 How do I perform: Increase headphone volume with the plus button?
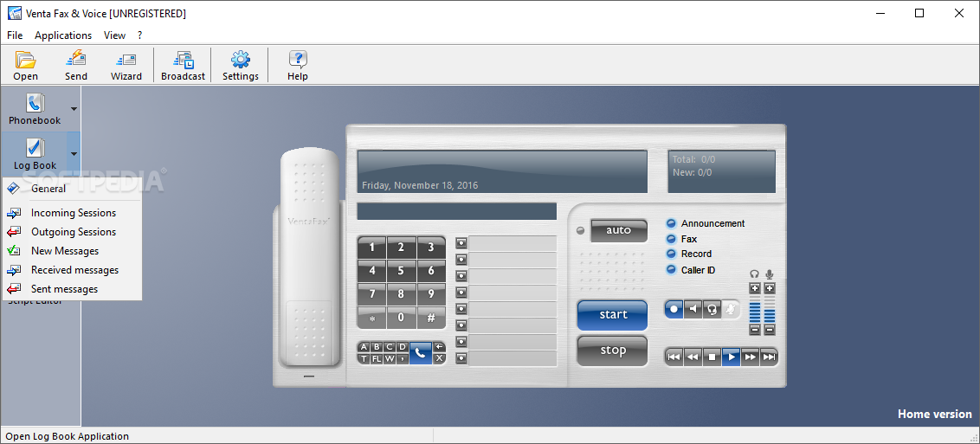pos(754,288)
